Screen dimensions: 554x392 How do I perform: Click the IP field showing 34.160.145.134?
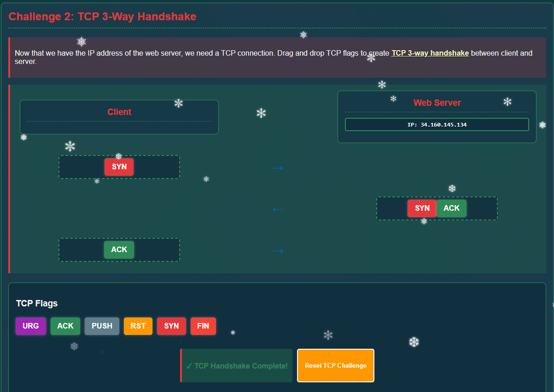coord(437,124)
